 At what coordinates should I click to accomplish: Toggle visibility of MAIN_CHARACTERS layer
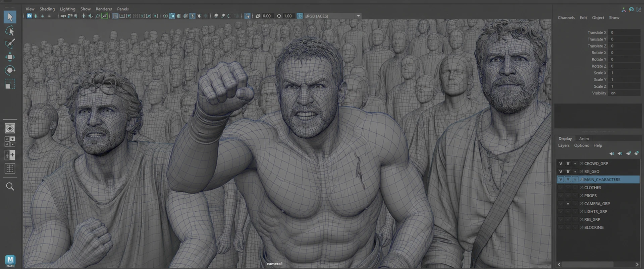[x=560, y=180]
